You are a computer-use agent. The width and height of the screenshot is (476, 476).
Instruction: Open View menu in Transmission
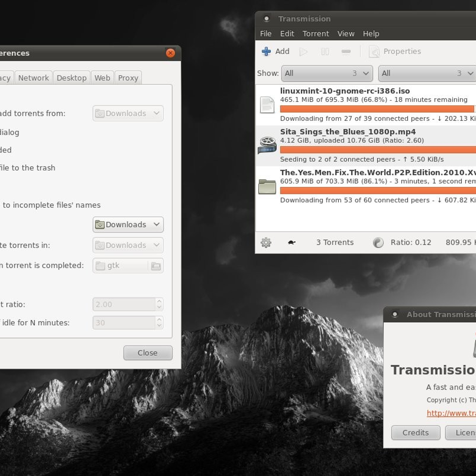(x=346, y=34)
